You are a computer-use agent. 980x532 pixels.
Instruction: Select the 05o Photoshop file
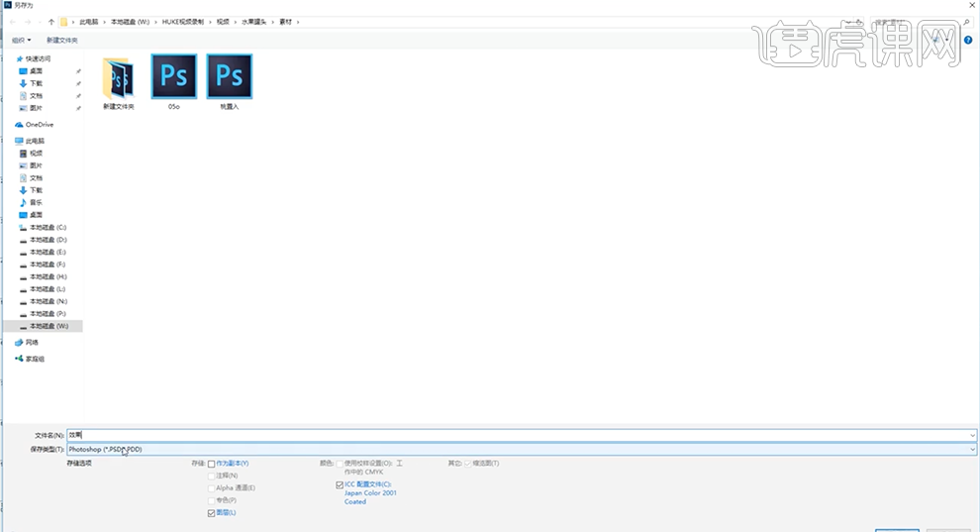click(174, 82)
